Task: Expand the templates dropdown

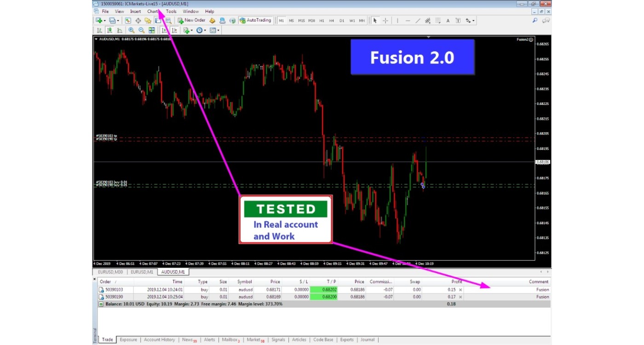Action: point(218,30)
